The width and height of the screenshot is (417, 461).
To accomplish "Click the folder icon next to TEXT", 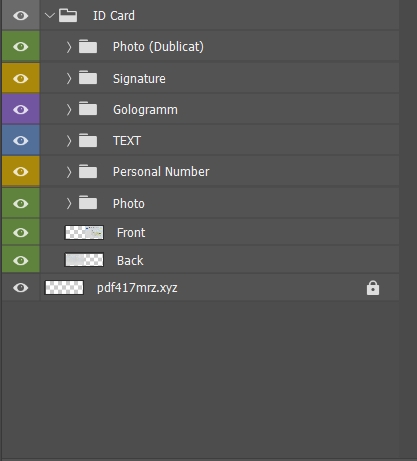I will [88, 140].
